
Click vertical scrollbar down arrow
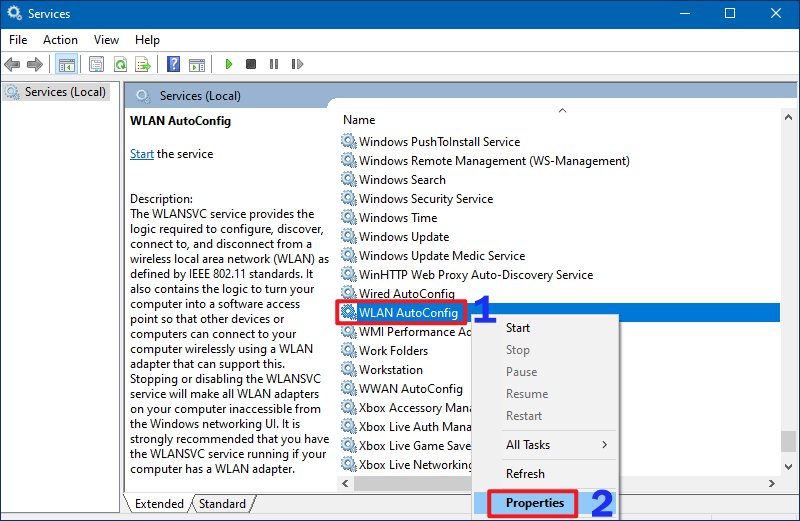(788, 466)
